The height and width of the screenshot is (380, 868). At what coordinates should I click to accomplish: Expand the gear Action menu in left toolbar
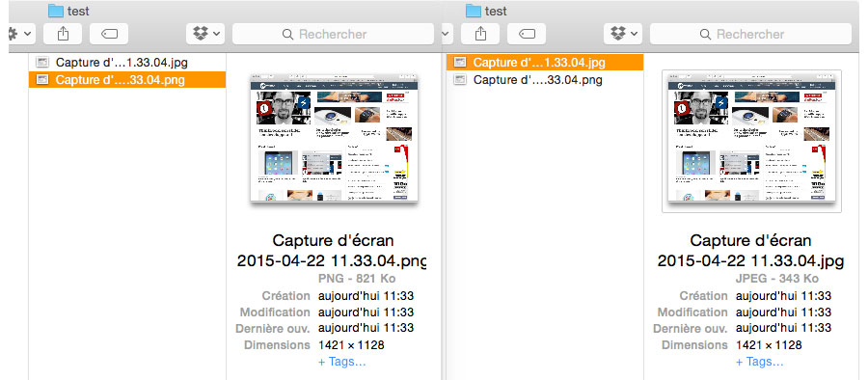pos(21,34)
